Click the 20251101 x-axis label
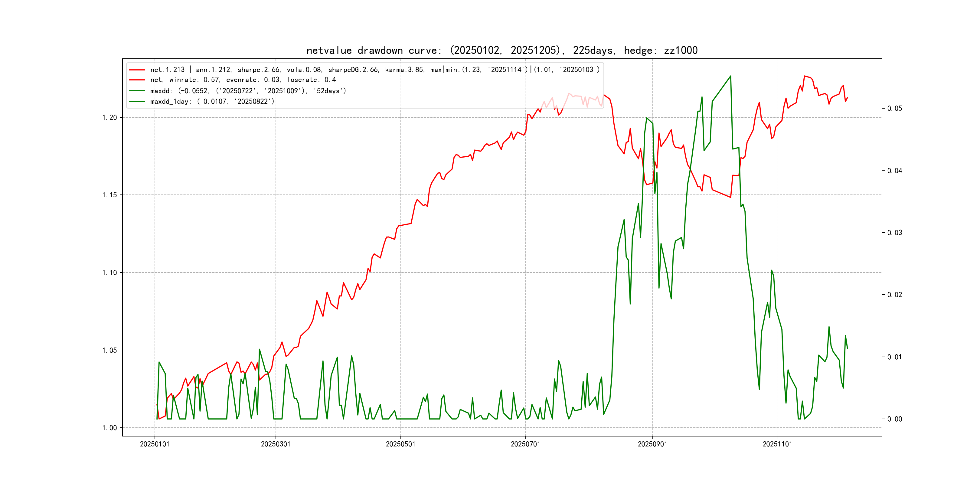 tap(777, 444)
